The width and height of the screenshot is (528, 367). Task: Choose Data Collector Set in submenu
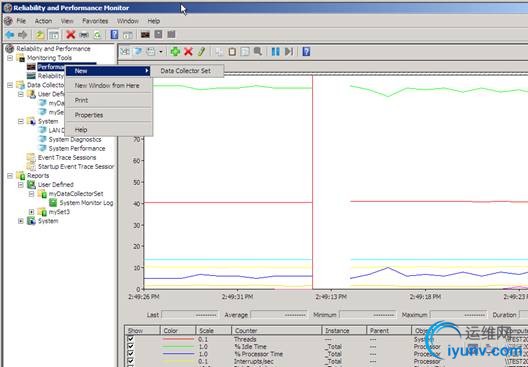186,71
